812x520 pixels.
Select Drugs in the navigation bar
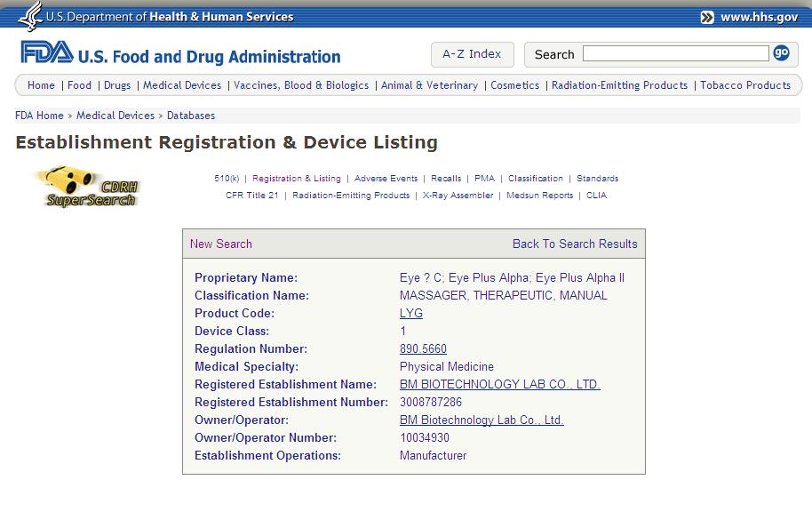[x=117, y=85]
